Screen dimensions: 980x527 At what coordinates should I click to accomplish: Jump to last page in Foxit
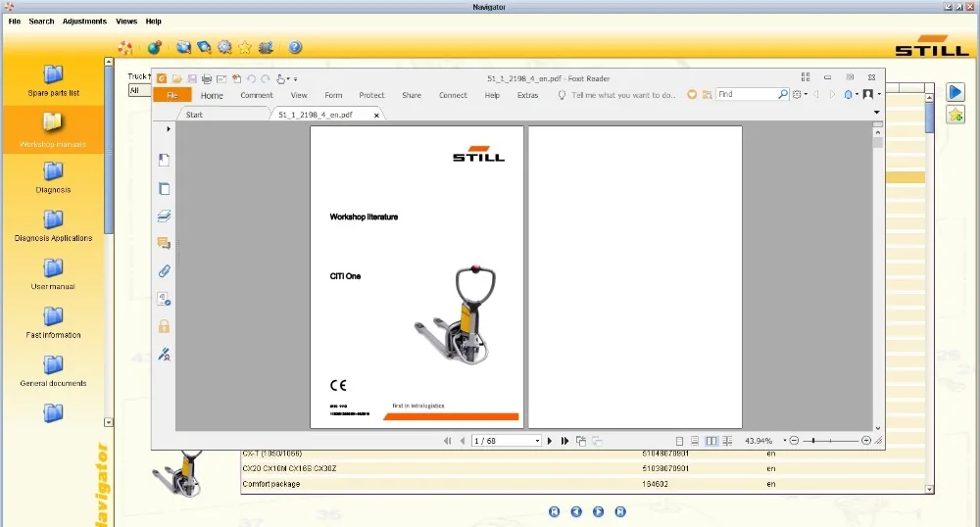pyautogui.click(x=564, y=441)
